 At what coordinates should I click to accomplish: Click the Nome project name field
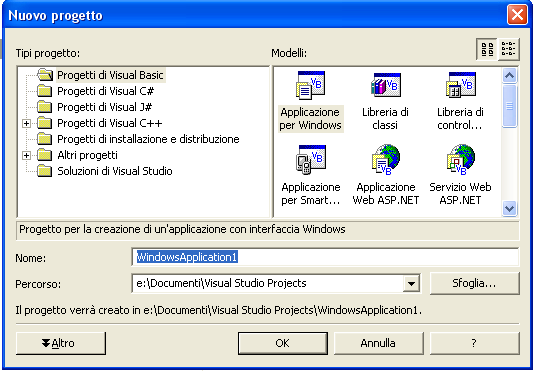(325, 257)
